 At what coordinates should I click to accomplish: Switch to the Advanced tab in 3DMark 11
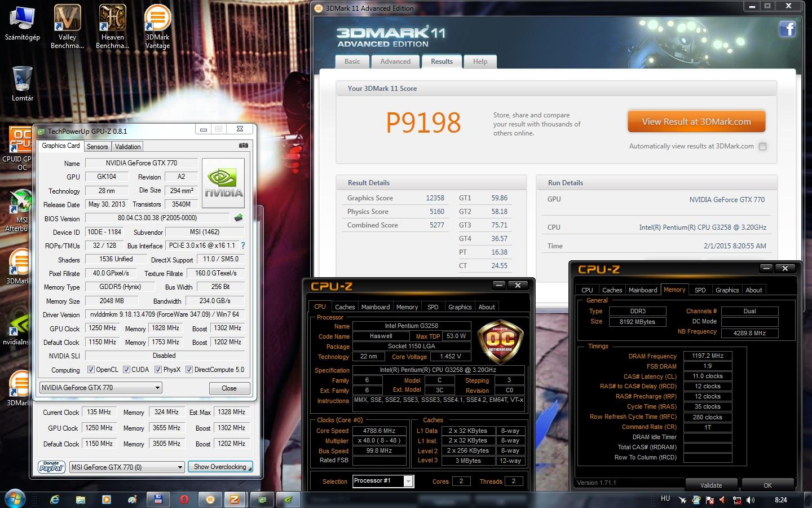click(395, 62)
